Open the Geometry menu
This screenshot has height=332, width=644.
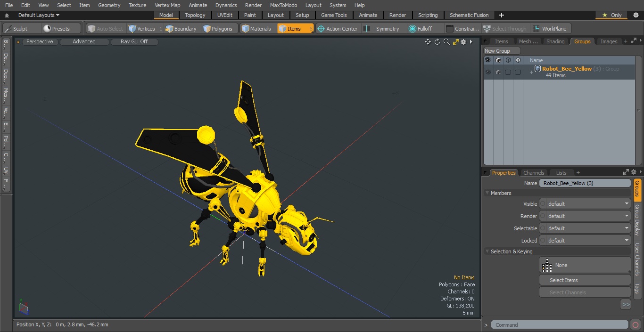pyautogui.click(x=109, y=5)
